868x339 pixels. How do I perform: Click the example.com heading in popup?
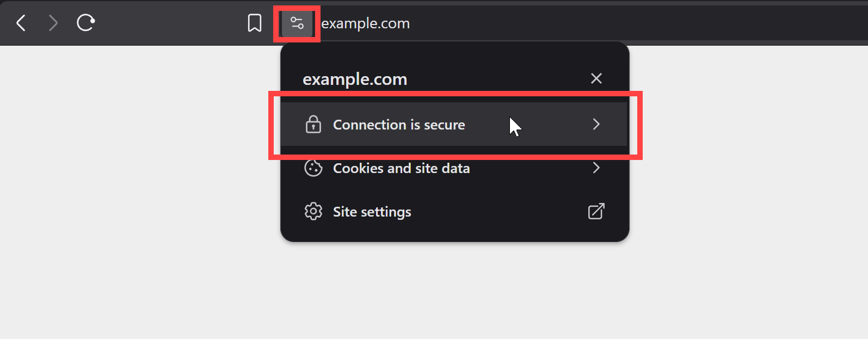355,79
